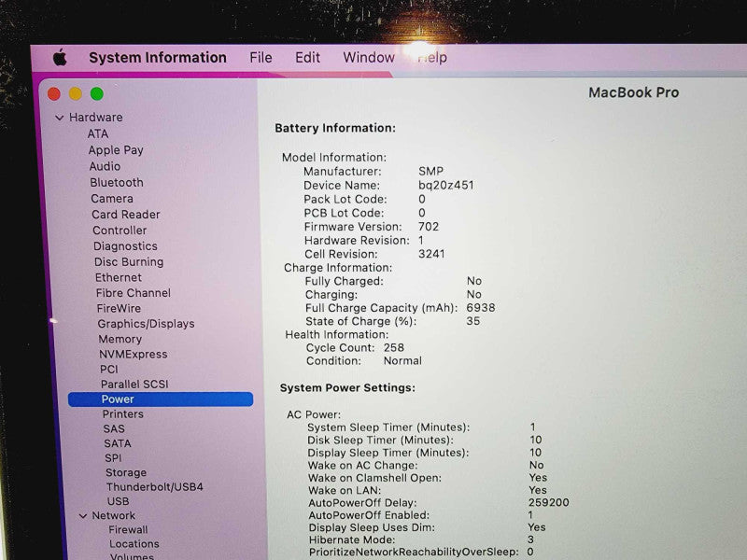Open the File menu

(261, 58)
